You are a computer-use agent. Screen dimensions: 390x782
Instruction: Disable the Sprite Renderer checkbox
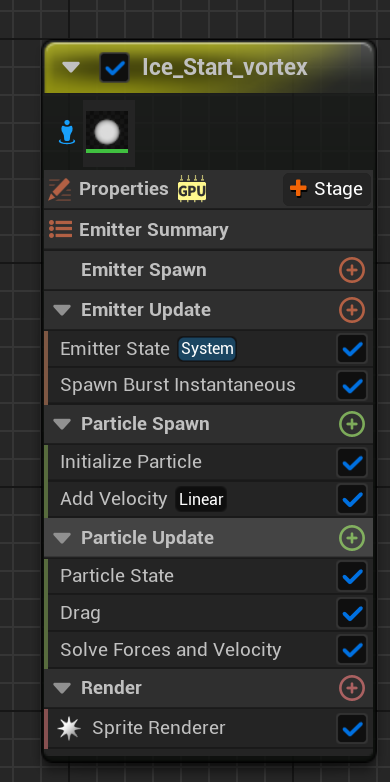pyautogui.click(x=352, y=729)
